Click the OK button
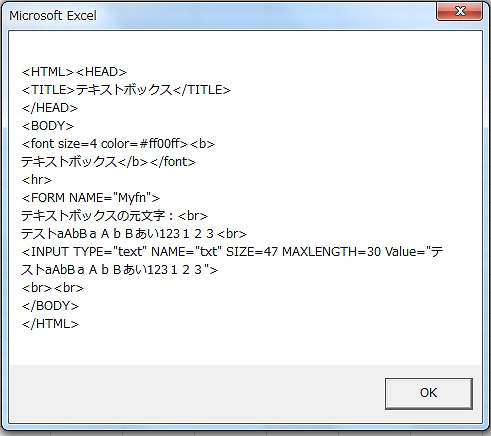Viewport: 491px width, 436px height. click(429, 393)
